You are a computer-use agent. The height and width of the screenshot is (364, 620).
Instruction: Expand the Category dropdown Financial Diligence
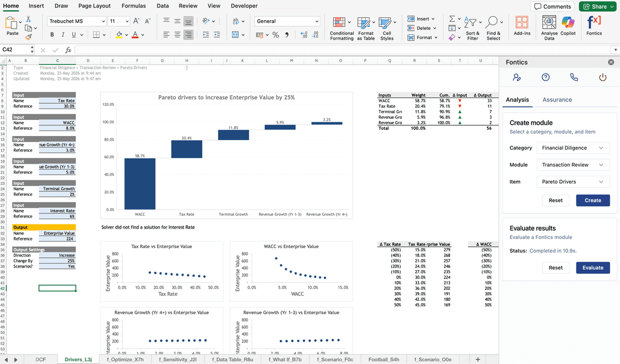573,148
